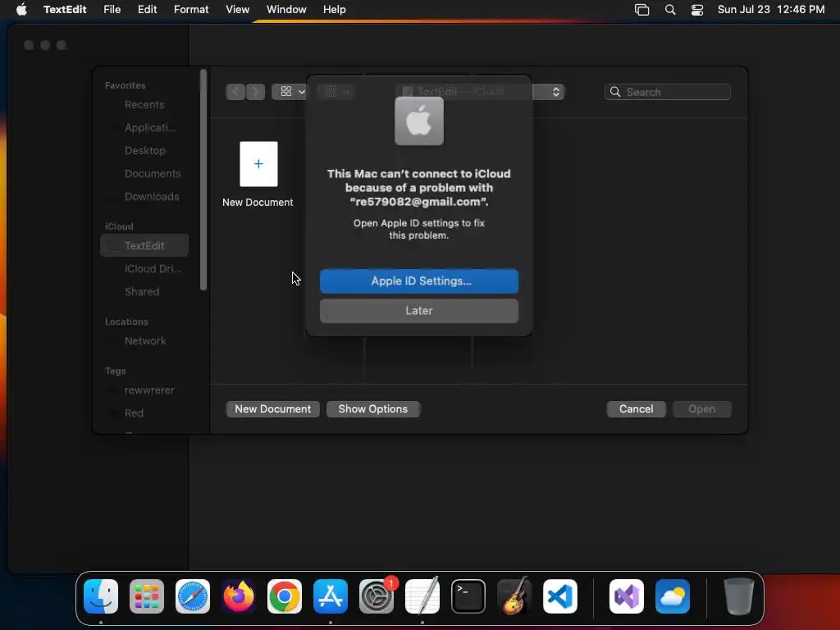
Task: Click the sidebar vertical scrollbar
Action: click(x=203, y=180)
